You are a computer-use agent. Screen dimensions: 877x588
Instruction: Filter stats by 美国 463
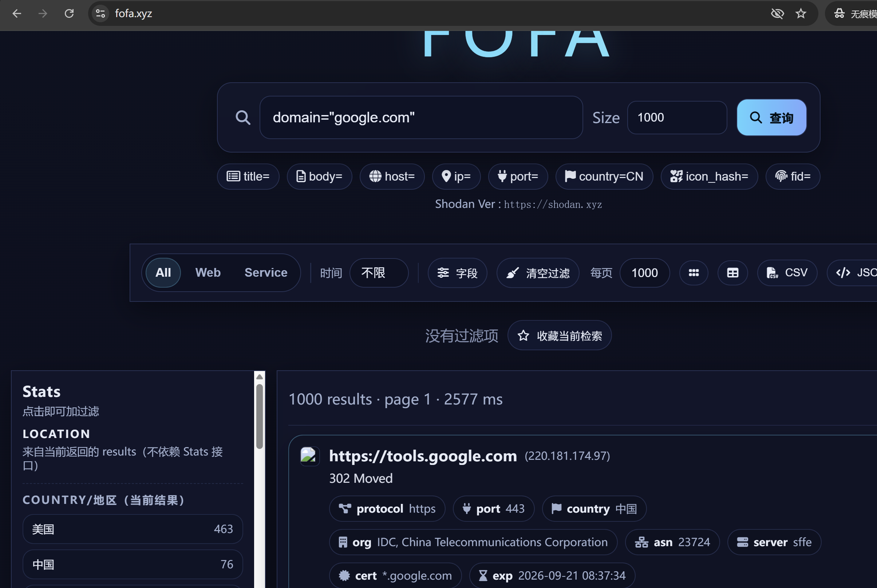coord(133,529)
